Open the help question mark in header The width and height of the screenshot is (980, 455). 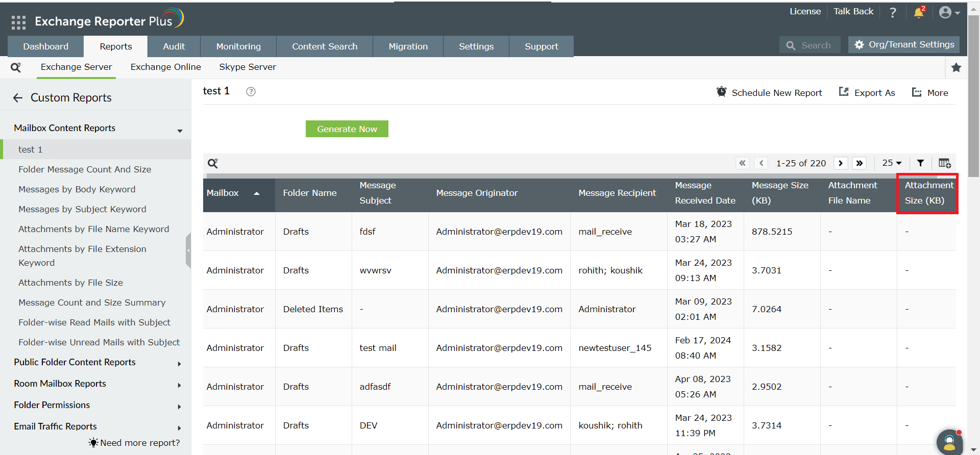click(893, 12)
